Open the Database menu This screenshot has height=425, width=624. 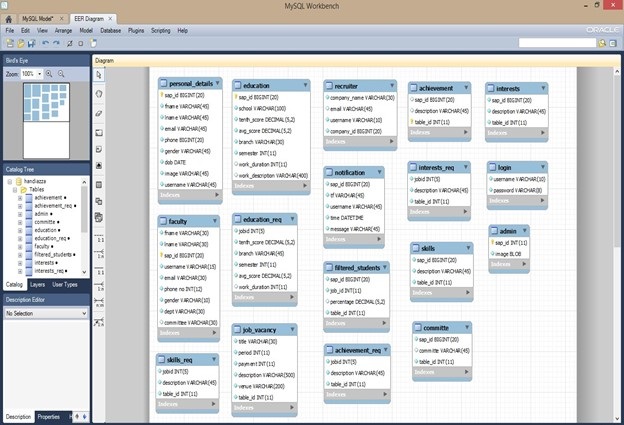click(111, 31)
